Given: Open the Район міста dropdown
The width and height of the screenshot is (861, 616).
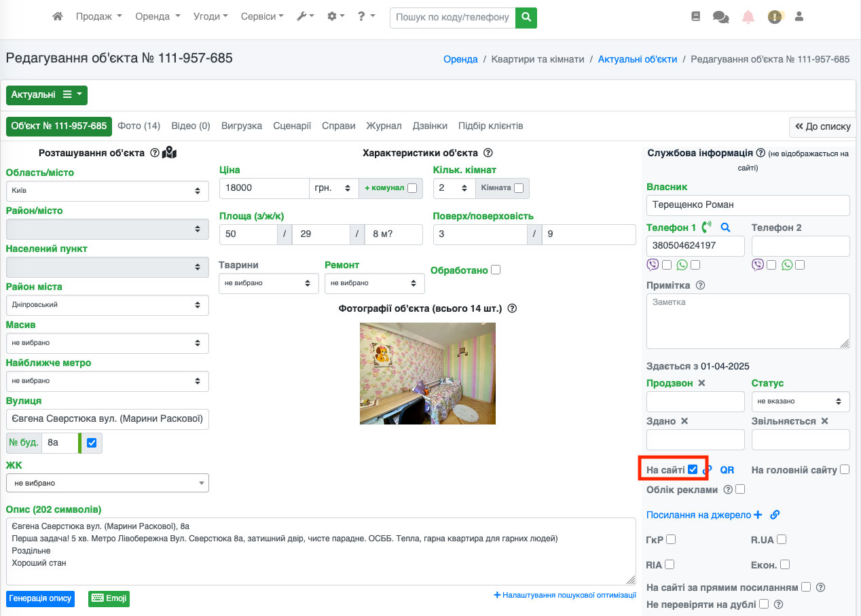Looking at the screenshot, I should [107, 305].
